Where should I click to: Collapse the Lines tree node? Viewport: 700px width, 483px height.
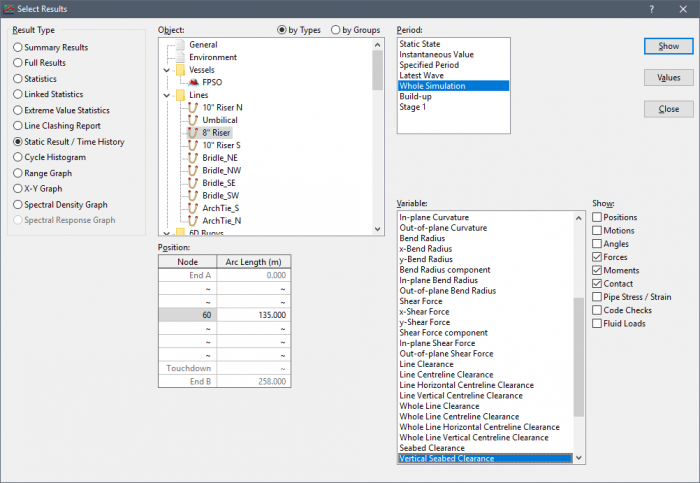point(167,95)
